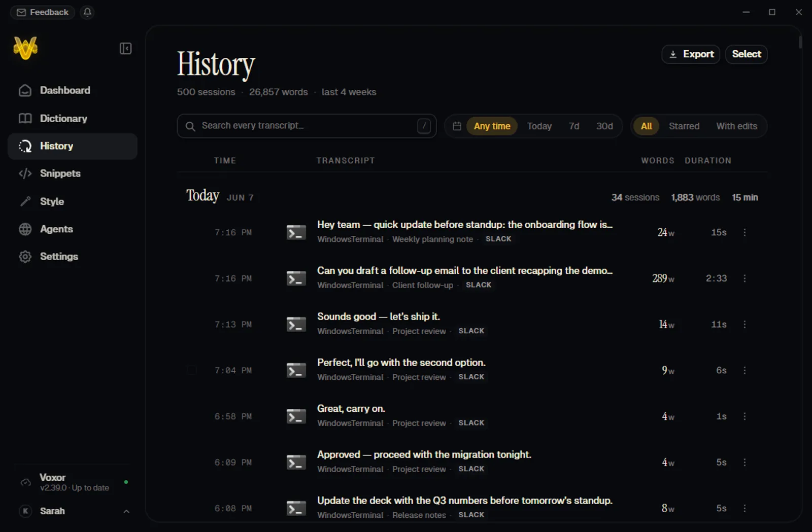Open the Settings page
This screenshot has height=532, width=812.
coord(73,257)
